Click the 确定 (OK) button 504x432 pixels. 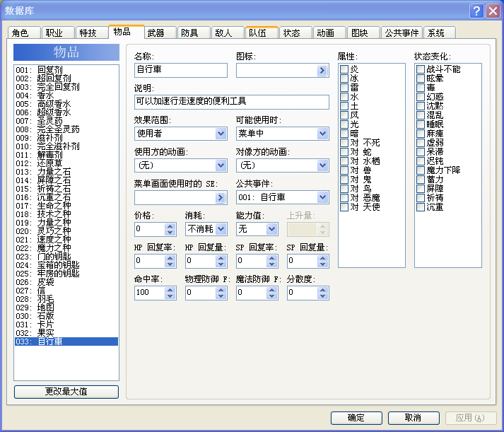356,418
